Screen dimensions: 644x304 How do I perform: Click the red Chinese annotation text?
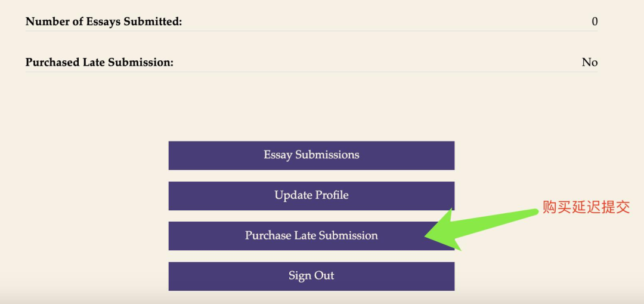[586, 207]
